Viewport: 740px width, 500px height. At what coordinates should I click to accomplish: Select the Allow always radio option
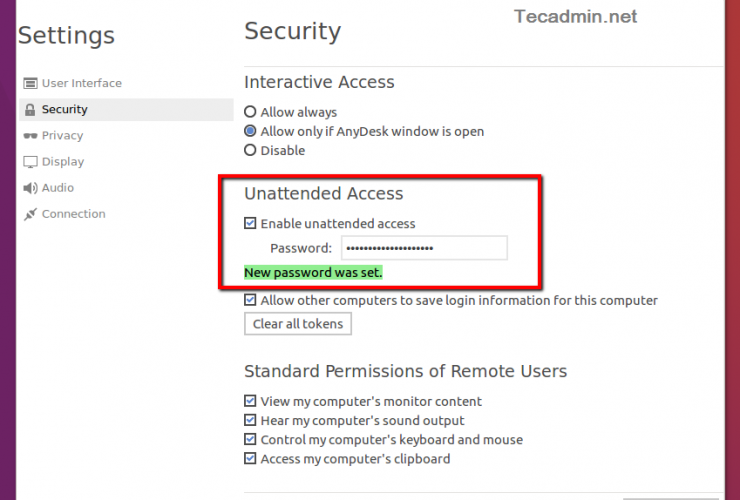(x=251, y=113)
